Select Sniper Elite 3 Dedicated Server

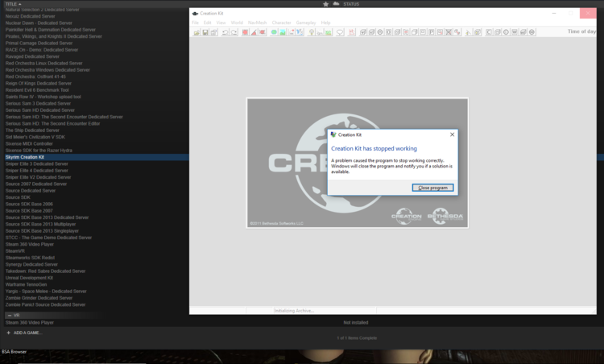click(36, 163)
